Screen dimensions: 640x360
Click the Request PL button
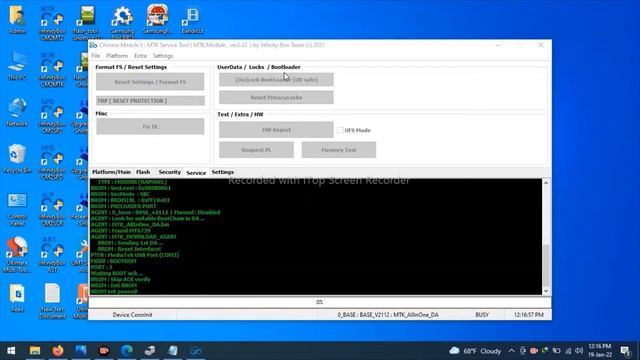point(256,150)
